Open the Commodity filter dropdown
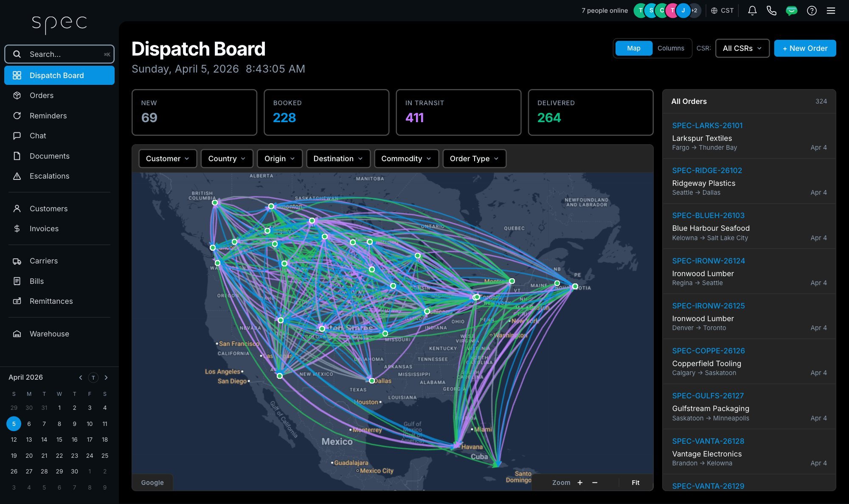This screenshot has height=504, width=849. point(406,159)
